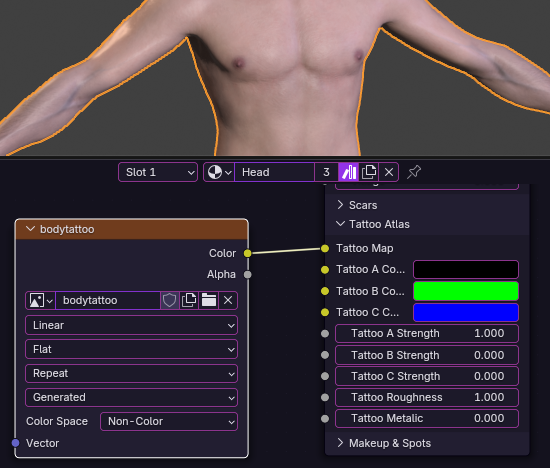This screenshot has height=468, width=550.
Task: Click the Tattoo A Strength field
Action: pyautogui.click(x=427, y=333)
